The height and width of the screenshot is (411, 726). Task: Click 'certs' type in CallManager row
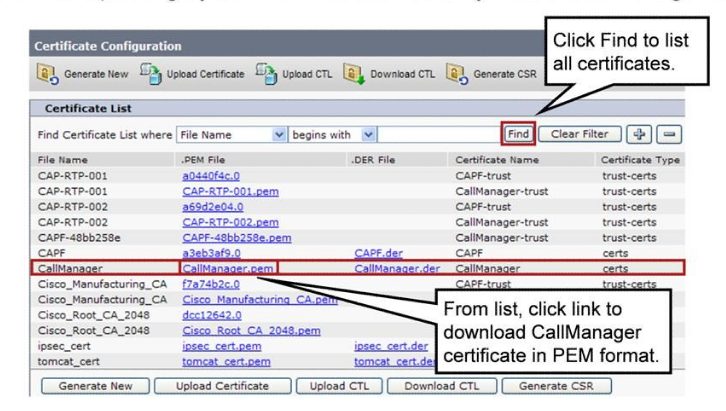click(615, 268)
